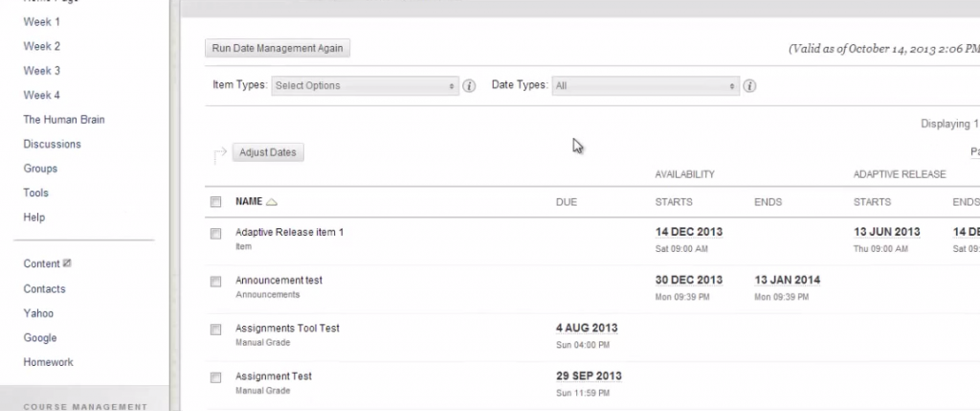Click the Item Types info icon
The height and width of the screenshot is (411, 980).
point(469,85)
